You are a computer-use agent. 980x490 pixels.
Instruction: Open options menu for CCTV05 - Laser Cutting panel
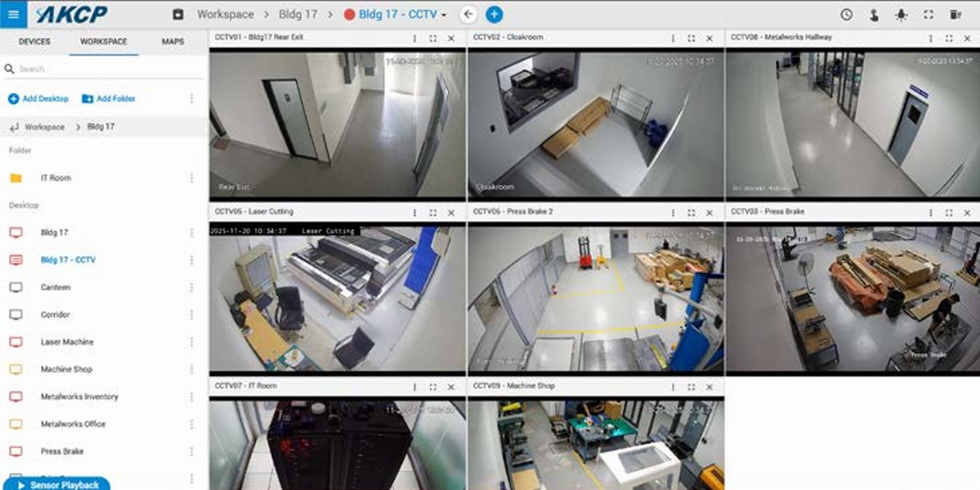(x=414, y=212)
